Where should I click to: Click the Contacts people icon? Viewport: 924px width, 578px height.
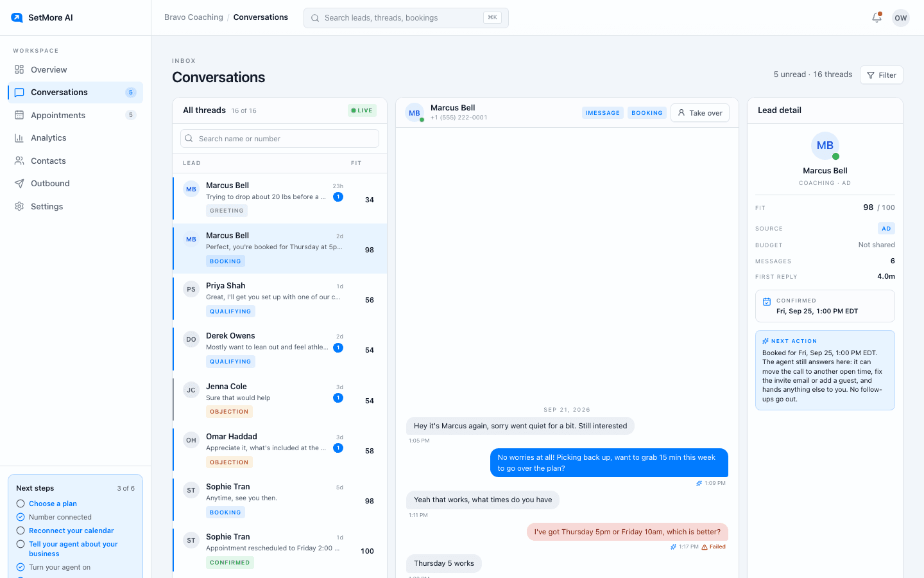pos(19,161)
